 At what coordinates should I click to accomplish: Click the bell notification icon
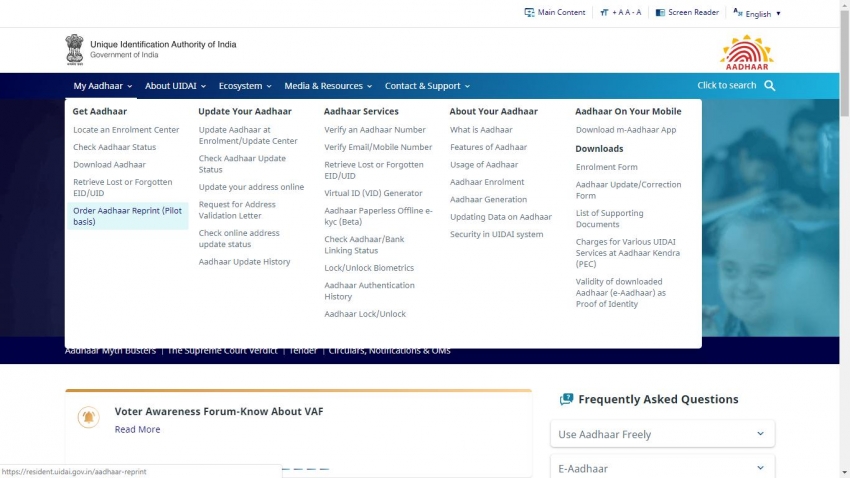(89, 417)
